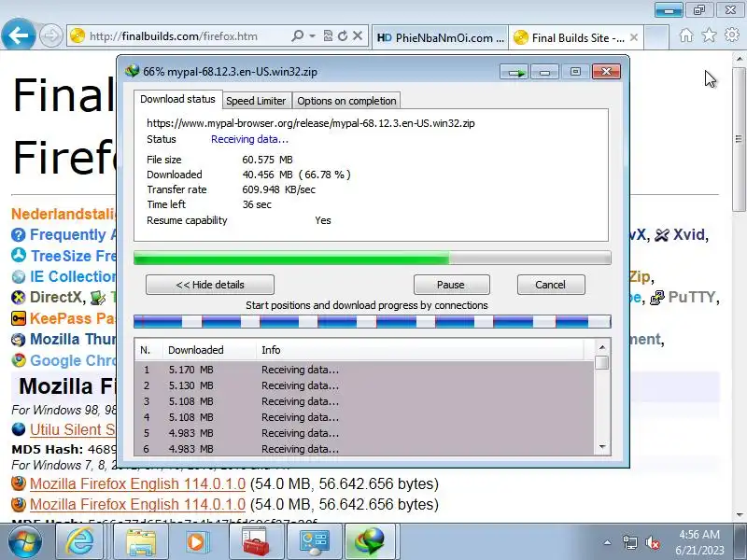The width and height of the screenshot is (747, 560).
Task: Open the red toolbox taskbar icon
Action: point(256,542)
